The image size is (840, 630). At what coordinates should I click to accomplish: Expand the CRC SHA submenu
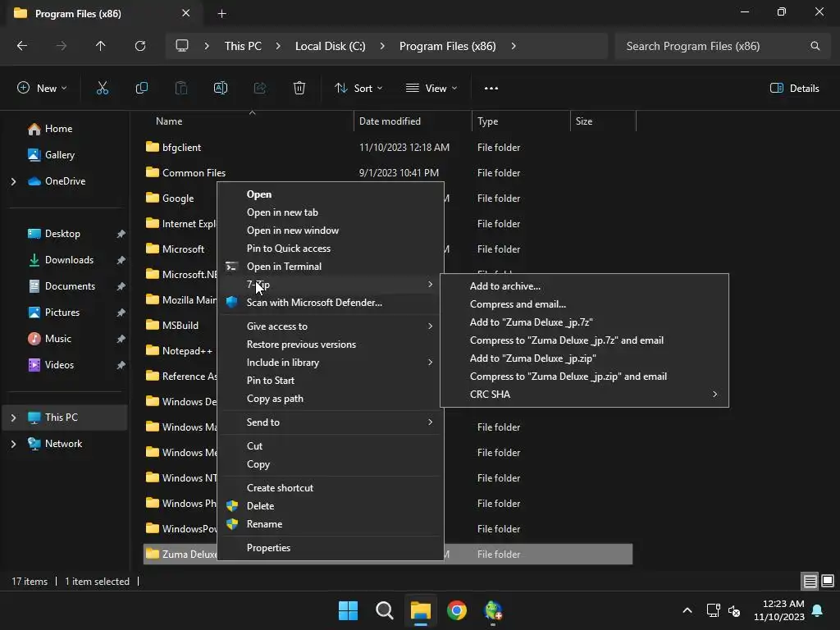tap(584, 395)
